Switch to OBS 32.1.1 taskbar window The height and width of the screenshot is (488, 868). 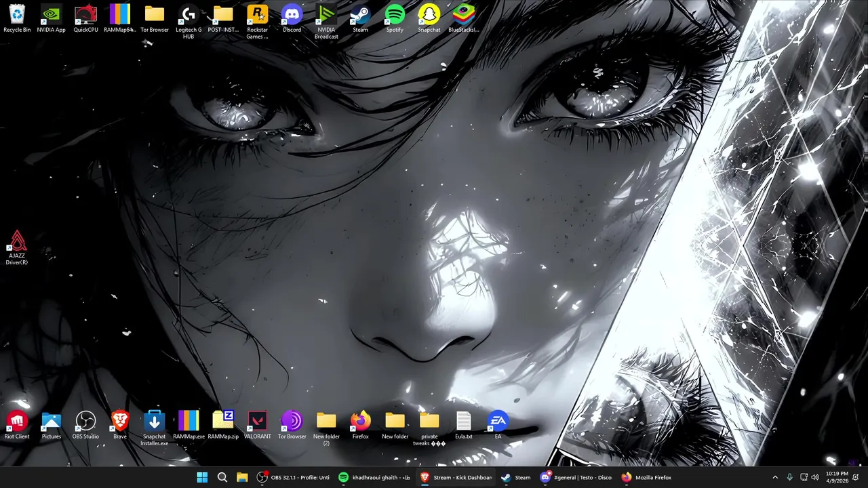tap(293, 477)
